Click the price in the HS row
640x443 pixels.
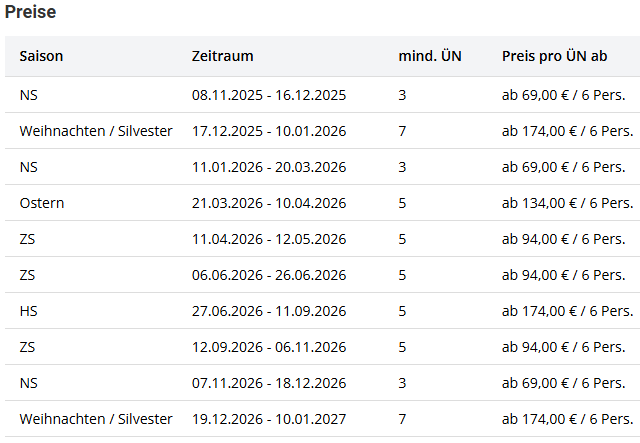[x=563, y=311]
